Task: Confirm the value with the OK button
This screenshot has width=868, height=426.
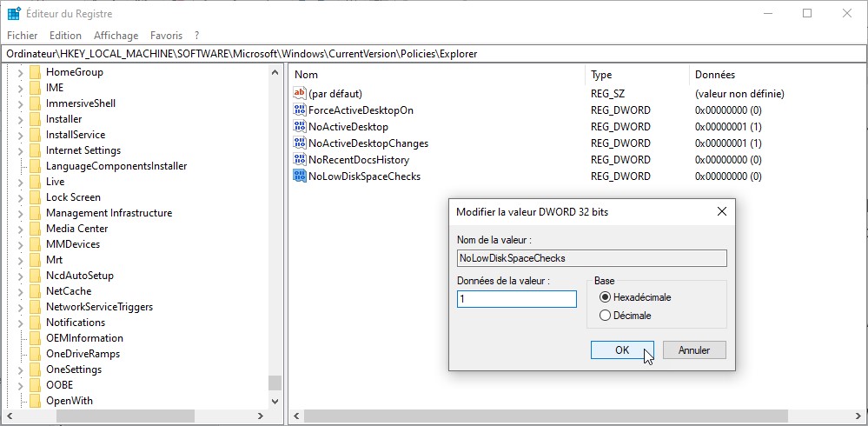Action: coord(622,350)
